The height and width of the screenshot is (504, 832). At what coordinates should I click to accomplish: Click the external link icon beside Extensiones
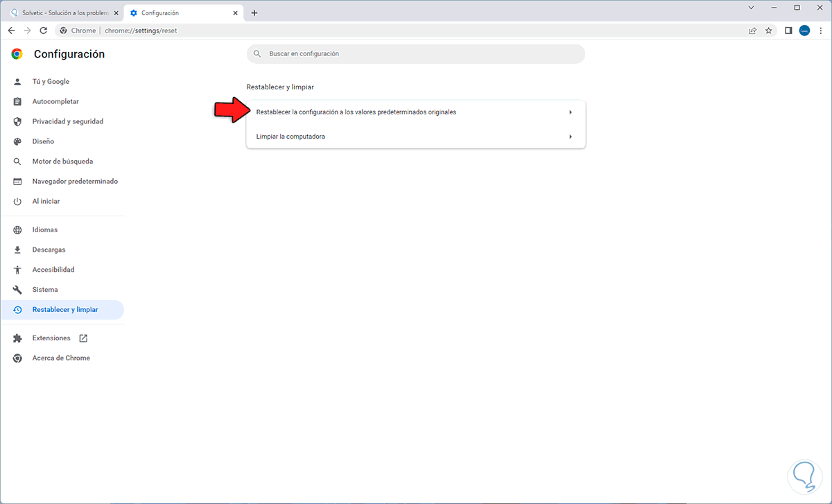[83, 338]
